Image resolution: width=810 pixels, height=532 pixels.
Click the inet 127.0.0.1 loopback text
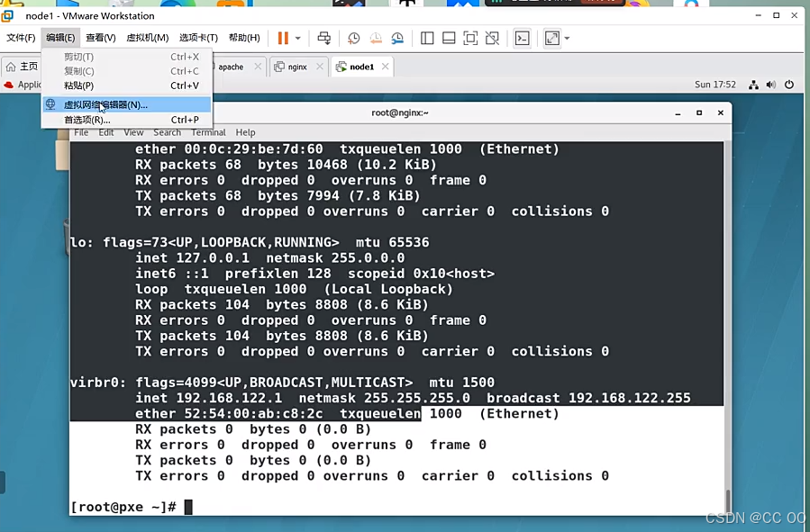click(x=192, y=258)
